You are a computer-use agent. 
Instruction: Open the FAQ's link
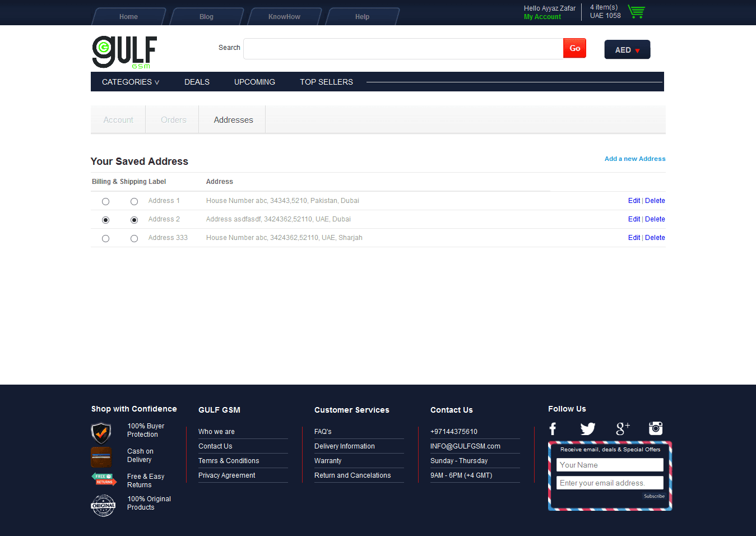[323, 432]
